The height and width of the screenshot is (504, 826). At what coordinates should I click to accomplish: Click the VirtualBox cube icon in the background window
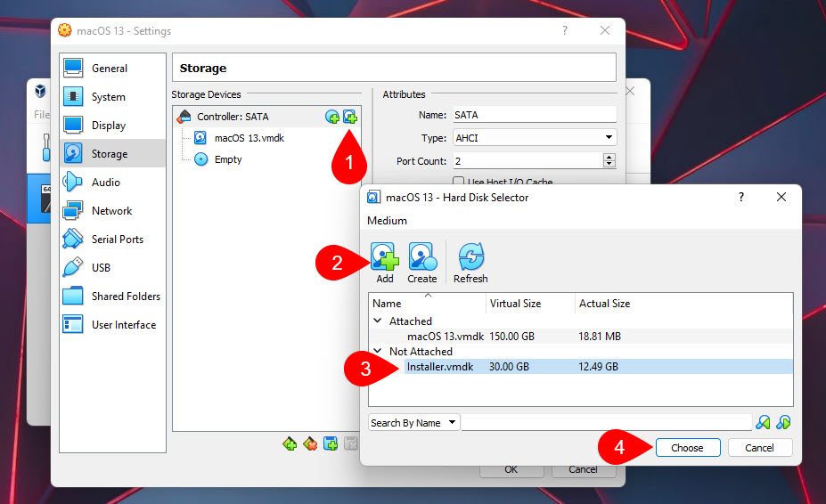[x=41, y=91]
